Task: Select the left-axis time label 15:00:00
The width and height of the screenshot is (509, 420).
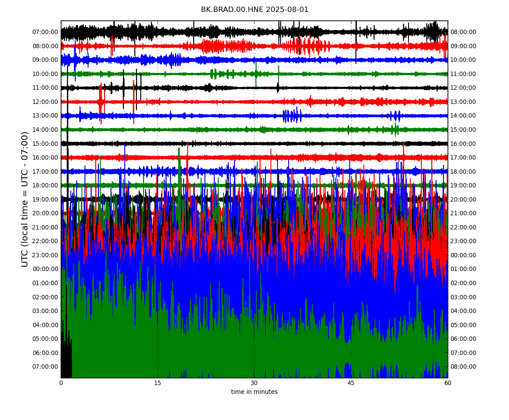Action: 46,144
